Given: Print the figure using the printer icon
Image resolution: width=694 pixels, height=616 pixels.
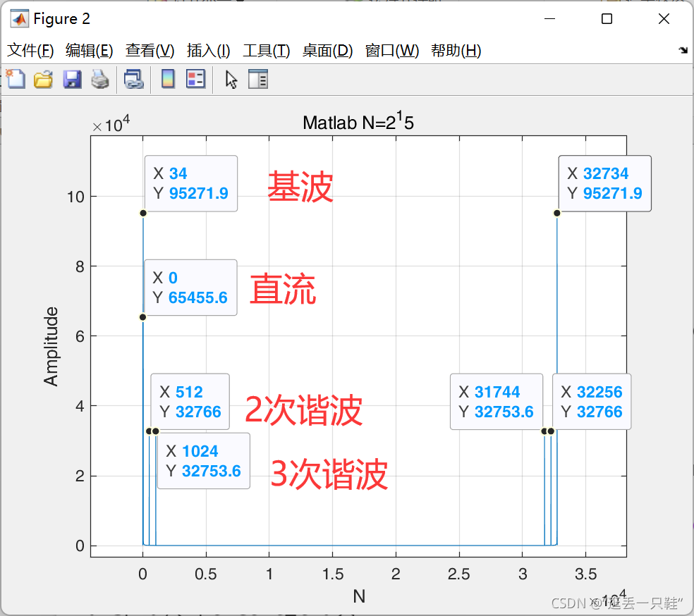Looking at the screenshot, I should click(100, 80).
